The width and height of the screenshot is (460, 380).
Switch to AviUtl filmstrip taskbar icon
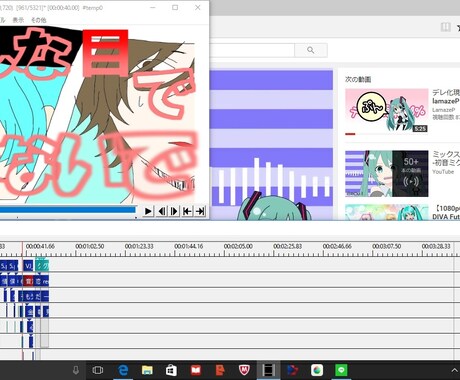pos(268,370)
